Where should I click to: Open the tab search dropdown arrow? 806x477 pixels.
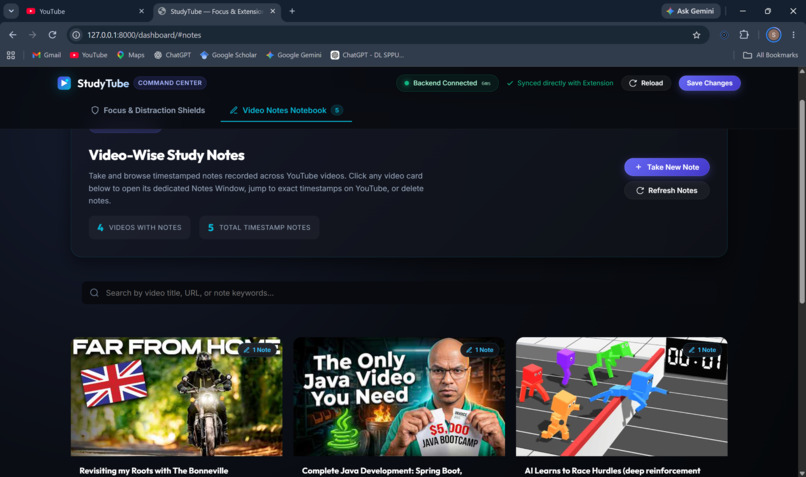pyautogui.click(x=11, y=11)
